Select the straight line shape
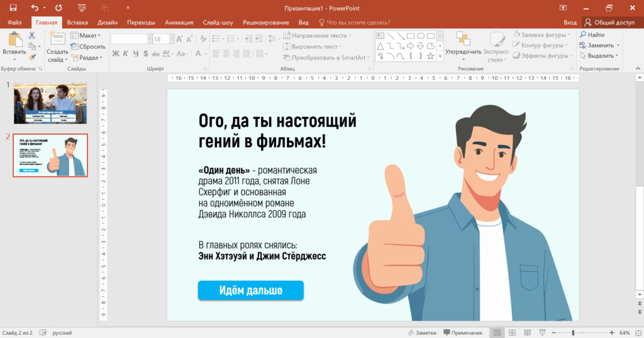Viewport: 644px width, 338px height. pos(391,36)
